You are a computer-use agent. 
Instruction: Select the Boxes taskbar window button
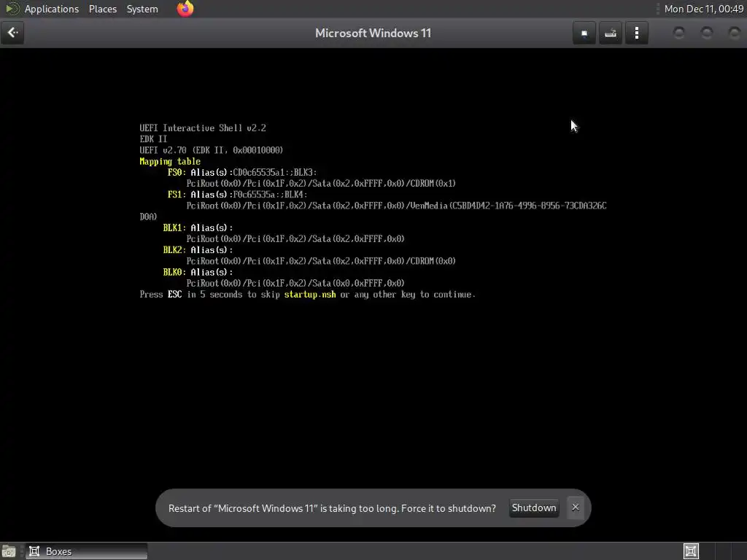(87, 551)
